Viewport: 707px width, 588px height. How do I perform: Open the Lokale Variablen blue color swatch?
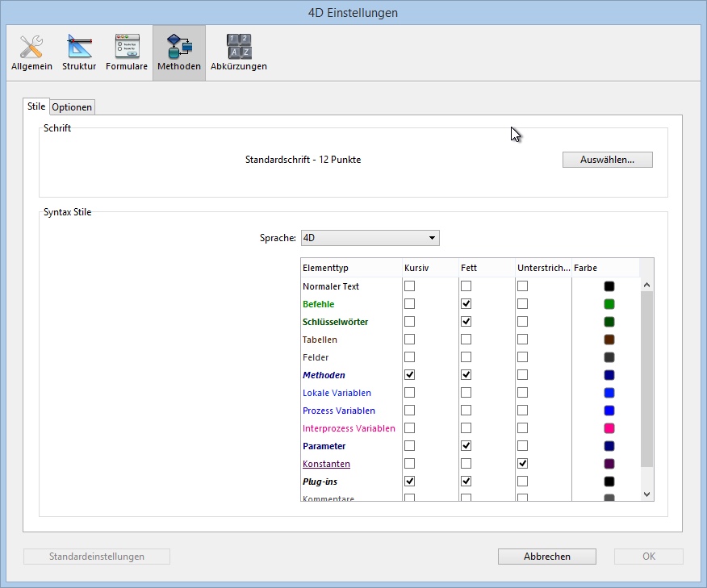point(609,393)
